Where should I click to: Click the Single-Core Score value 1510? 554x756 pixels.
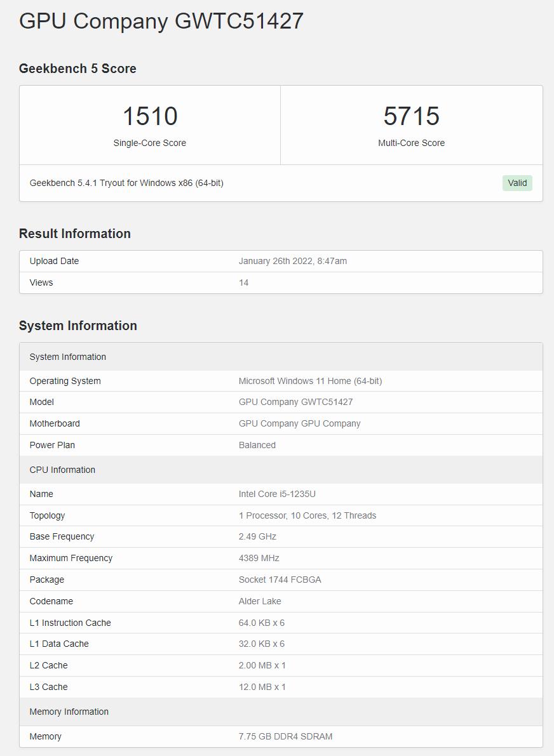click(150, 116)
